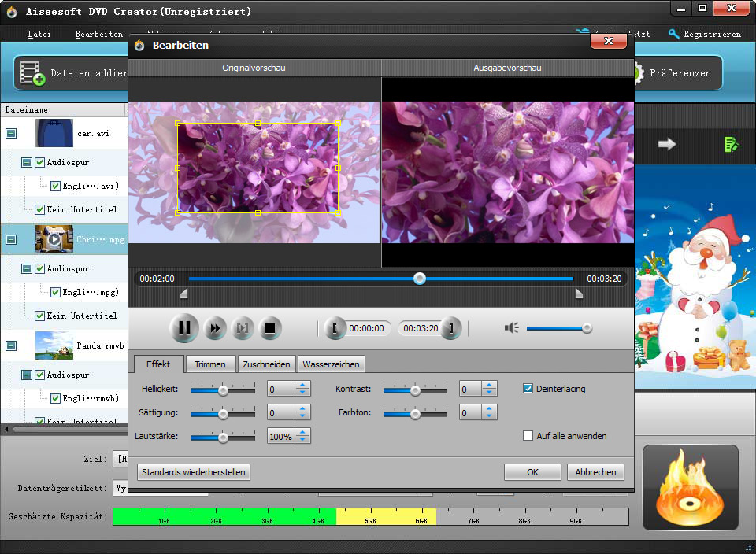756x554 pixels.
Task: Click the Standards wiederherstellen button
Action: click(x=191, y=471)
